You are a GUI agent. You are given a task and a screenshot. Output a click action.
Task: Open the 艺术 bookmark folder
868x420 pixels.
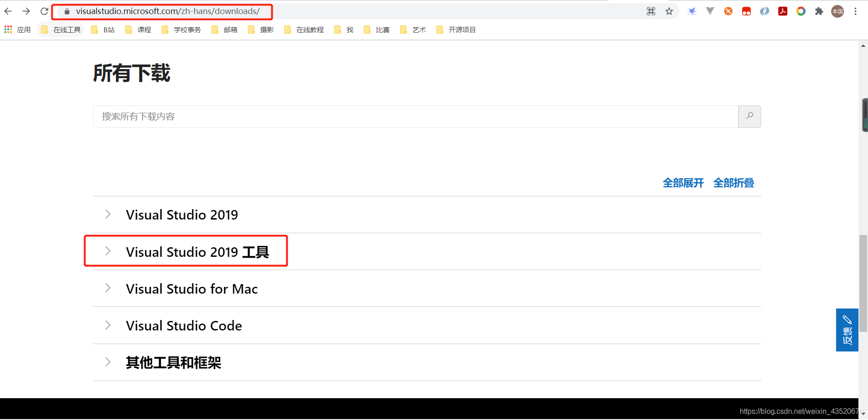click(x=413, y=30)
